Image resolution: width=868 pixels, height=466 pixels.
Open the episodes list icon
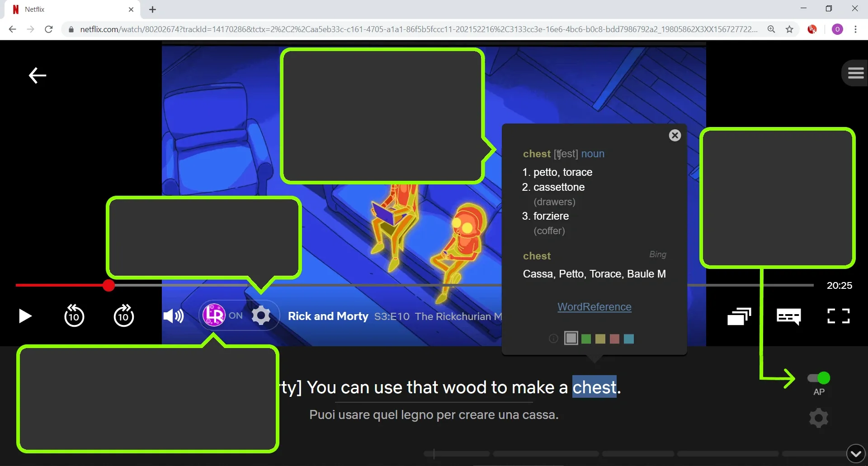click(x=739, y=316)
